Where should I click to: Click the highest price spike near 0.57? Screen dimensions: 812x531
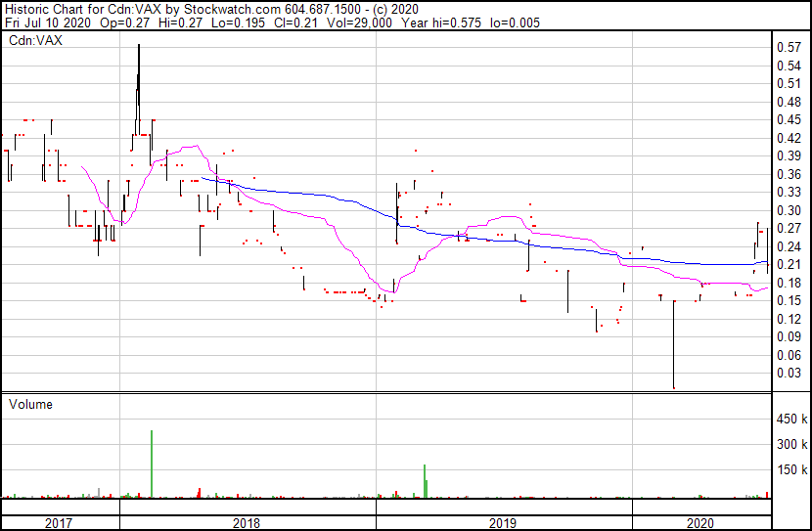coord(139,49)
